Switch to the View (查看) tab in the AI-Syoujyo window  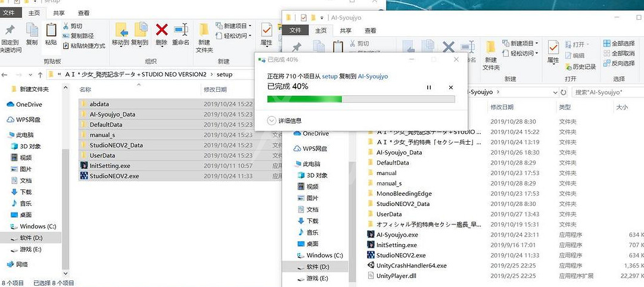coord(370,30)
